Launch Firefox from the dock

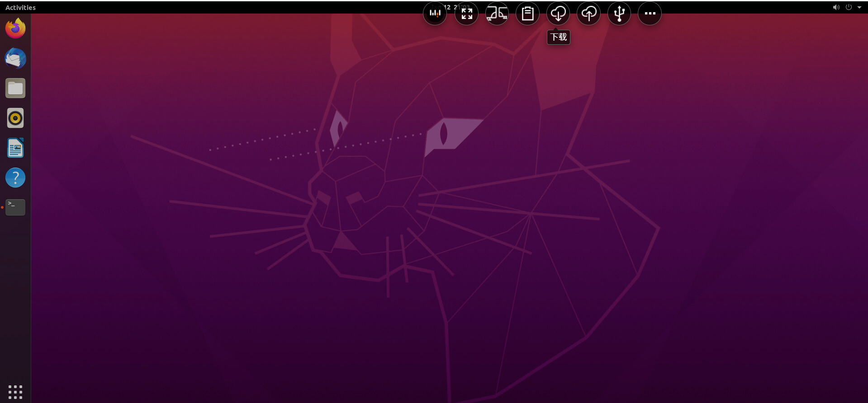[15, 28]
